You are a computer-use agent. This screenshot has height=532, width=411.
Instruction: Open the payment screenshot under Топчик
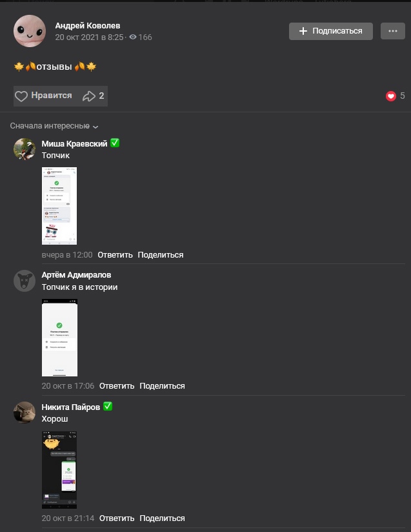pos(59,205)
